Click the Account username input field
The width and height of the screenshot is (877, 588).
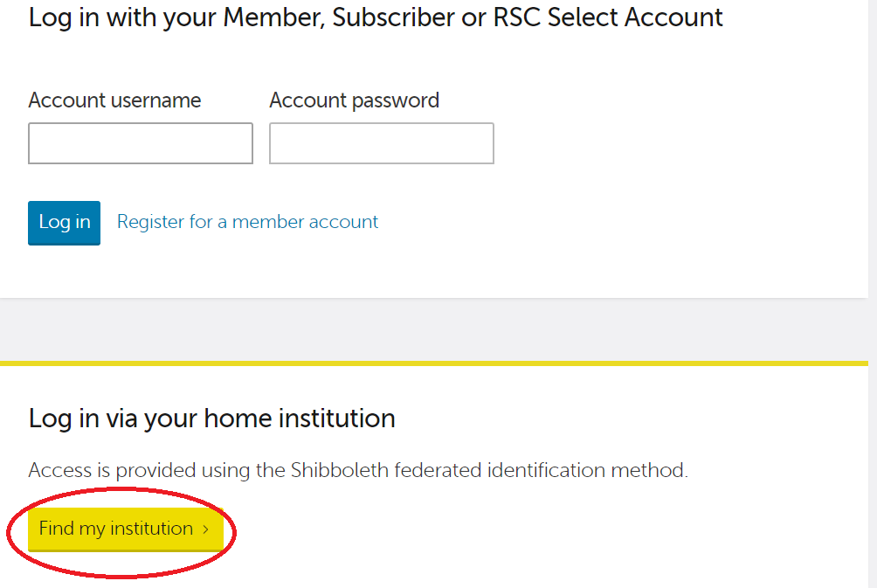point(140,143)
